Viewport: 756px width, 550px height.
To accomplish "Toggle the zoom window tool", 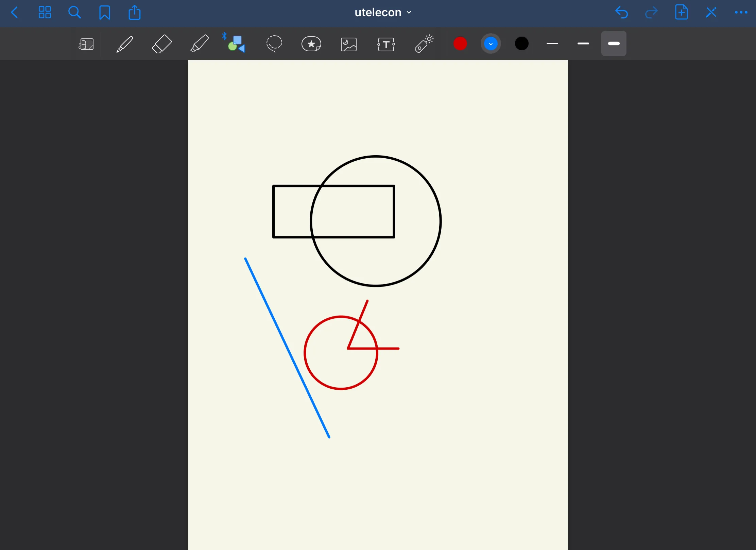I will 86,44.
